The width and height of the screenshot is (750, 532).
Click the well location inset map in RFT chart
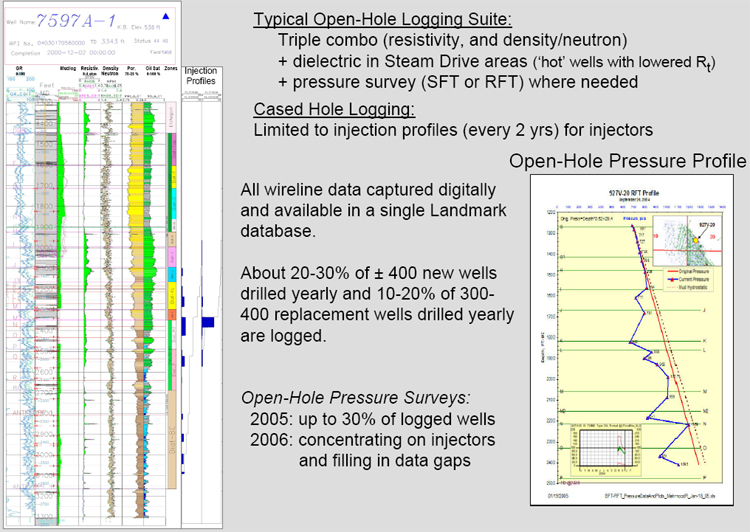click(x=687, y=241)
